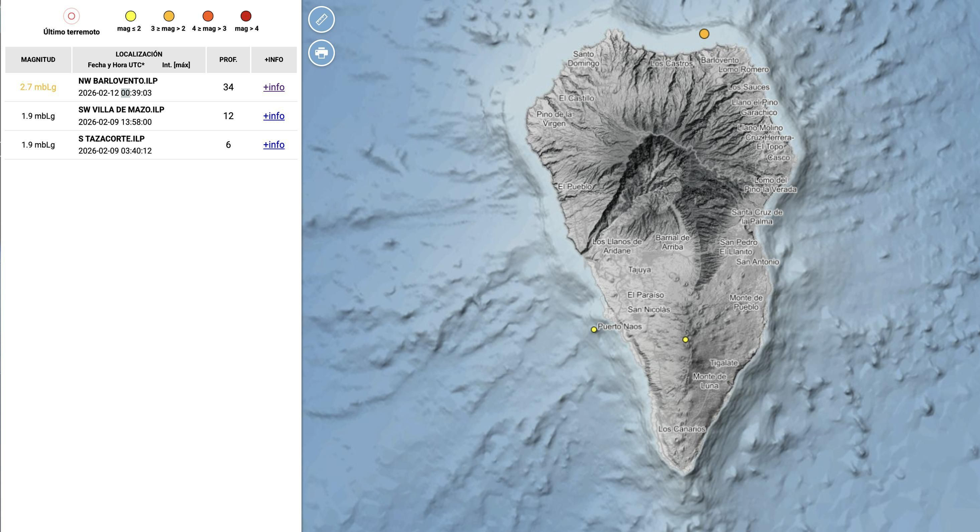Open the print map tool
This screenshot has width=980, height=532.
click(x=321, y=53)
